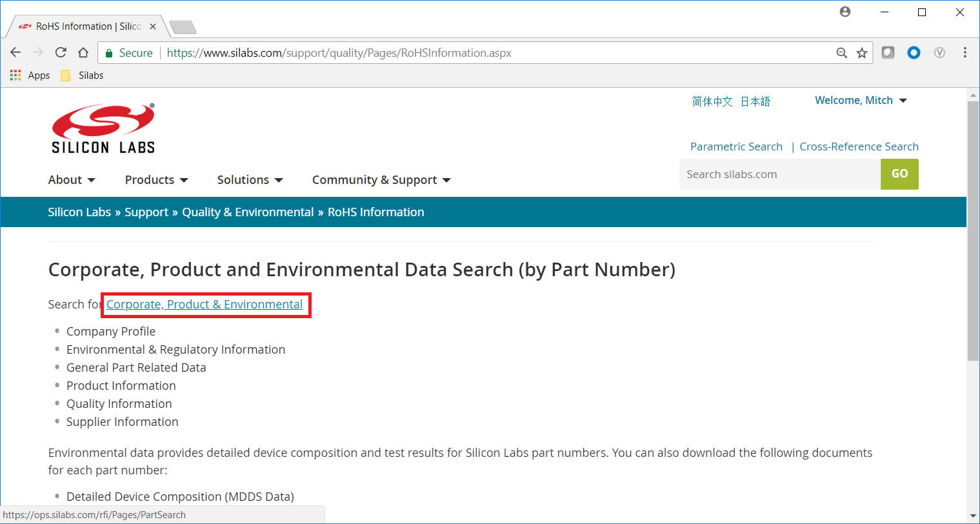The width and height of the screenshot is (980, 524).
Task: Open the Apps shortcut on the bookmarks bar
Action: pyautogui.click(x=29, y=75)
